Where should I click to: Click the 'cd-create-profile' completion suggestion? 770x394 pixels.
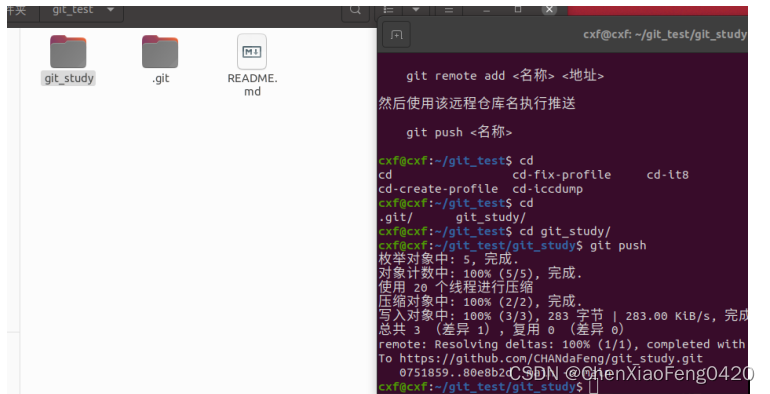click(x=438, y=189)
